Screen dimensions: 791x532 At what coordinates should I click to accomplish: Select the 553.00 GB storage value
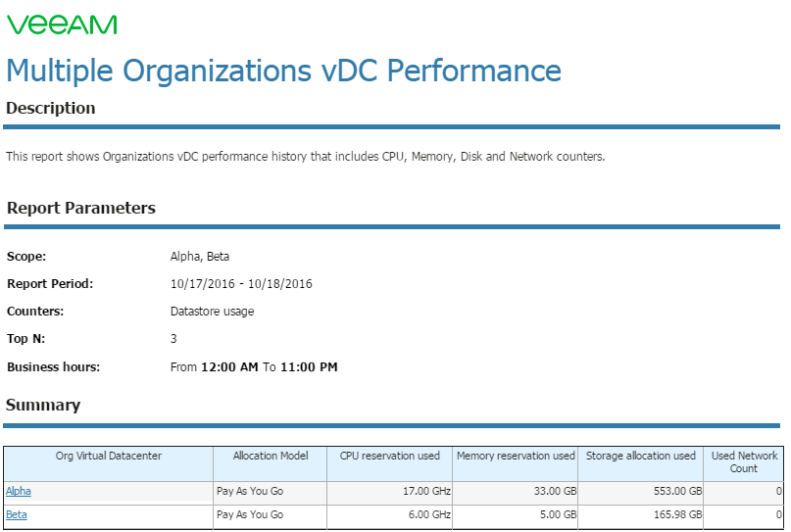pos(677,491)
